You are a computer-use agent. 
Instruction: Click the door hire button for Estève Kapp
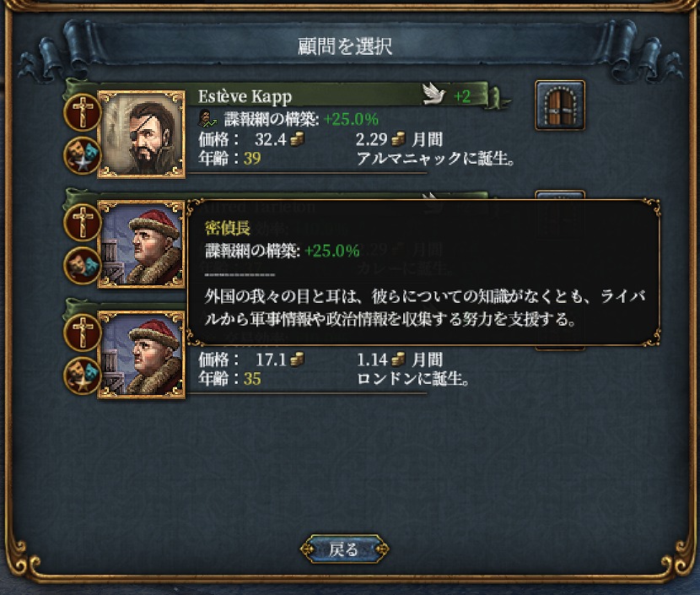[x=560, y=105]
